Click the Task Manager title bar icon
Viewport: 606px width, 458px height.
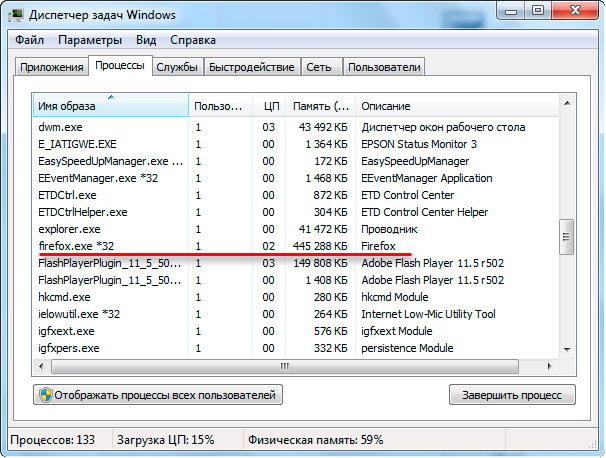pos(16,15)
